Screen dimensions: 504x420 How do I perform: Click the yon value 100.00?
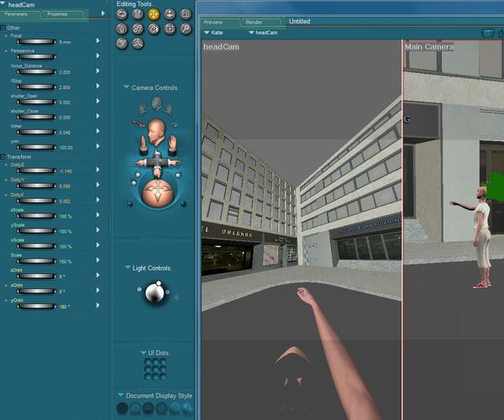coord(66,148)
